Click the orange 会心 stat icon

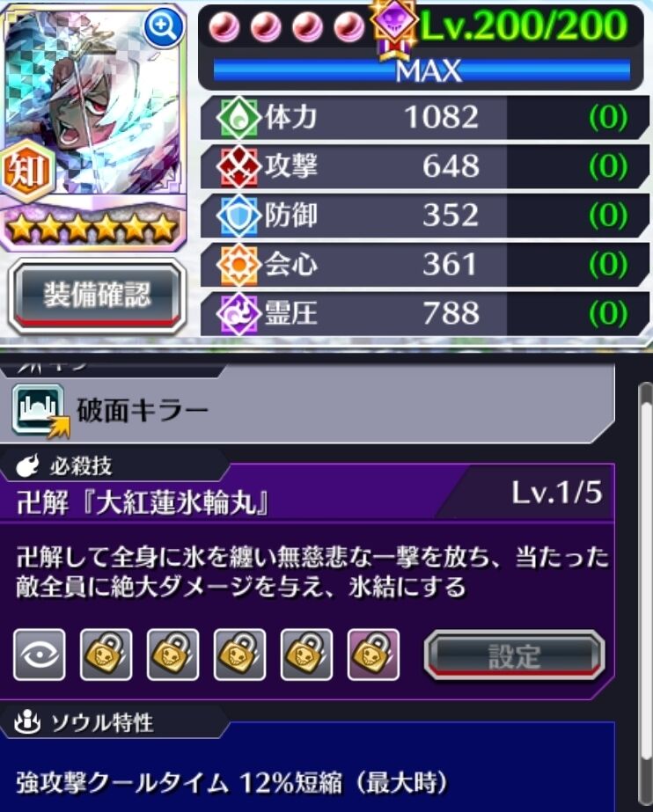(238, 265)
